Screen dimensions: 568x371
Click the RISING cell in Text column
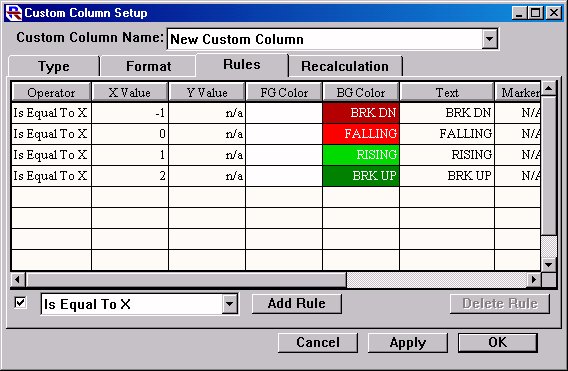pyautogui.click(x=447, y=155)
